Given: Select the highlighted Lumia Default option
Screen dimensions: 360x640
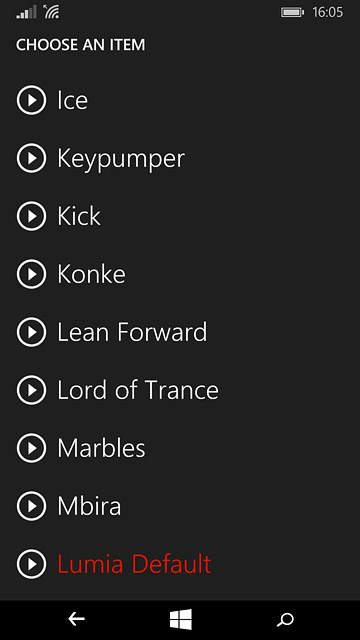Looking at the screenshot, I should coord(134,564).
